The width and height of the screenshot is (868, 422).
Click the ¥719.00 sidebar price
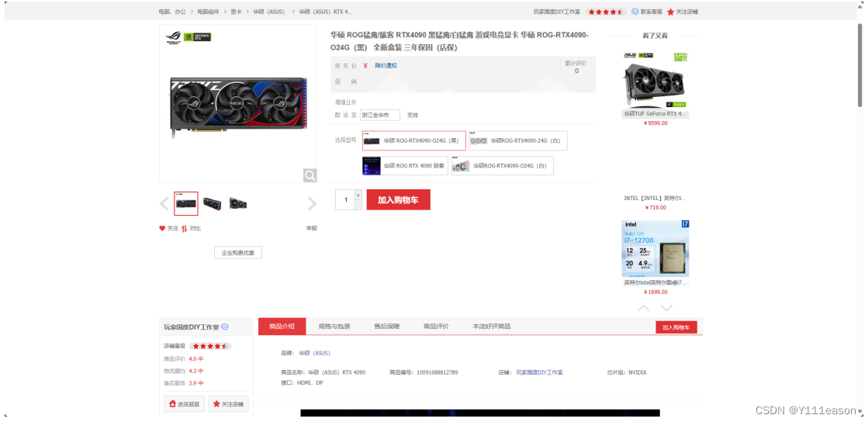655,208
